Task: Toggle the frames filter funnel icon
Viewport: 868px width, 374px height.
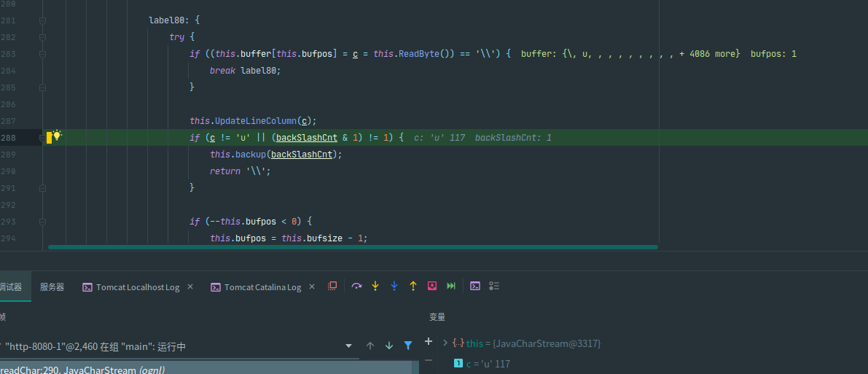Action: 408,346
